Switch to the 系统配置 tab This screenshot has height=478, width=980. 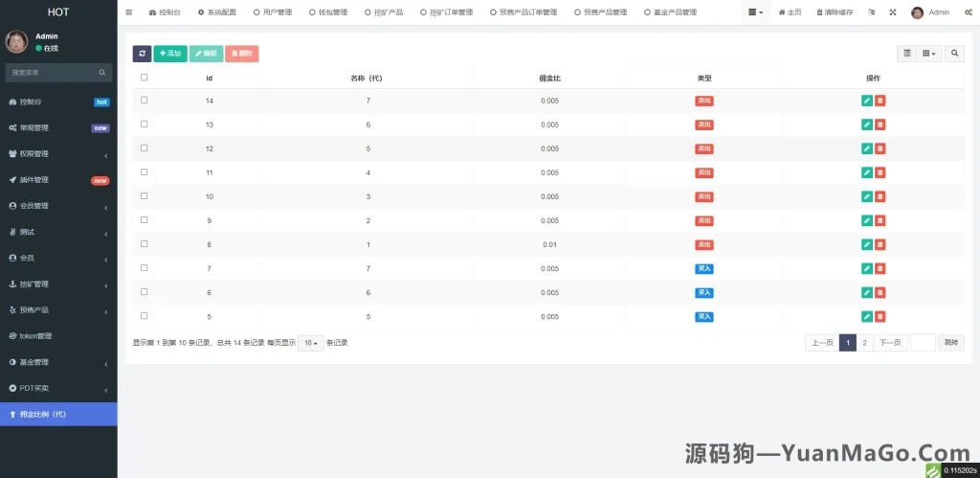tap(217, 12)
